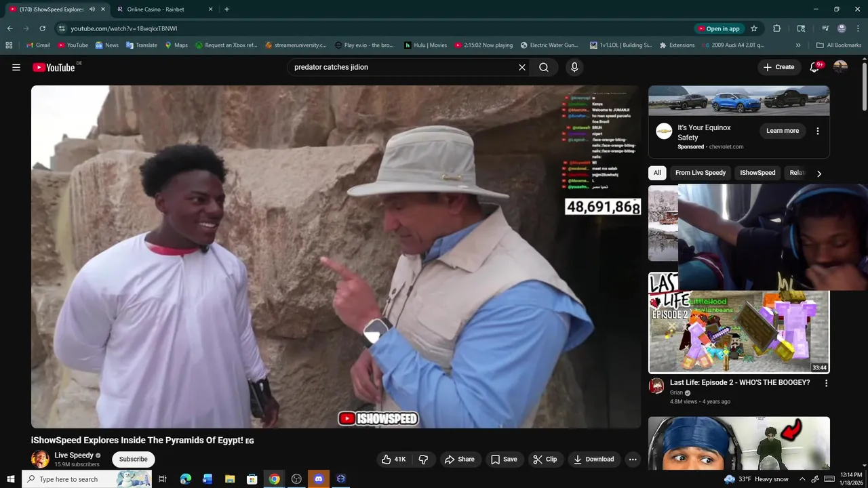Click Open in app in address bar
This screenshot has height=488, width=868.
pos(718,28)
